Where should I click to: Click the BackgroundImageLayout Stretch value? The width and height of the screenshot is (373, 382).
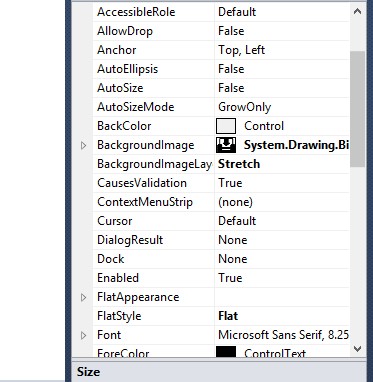click(239, 164)
